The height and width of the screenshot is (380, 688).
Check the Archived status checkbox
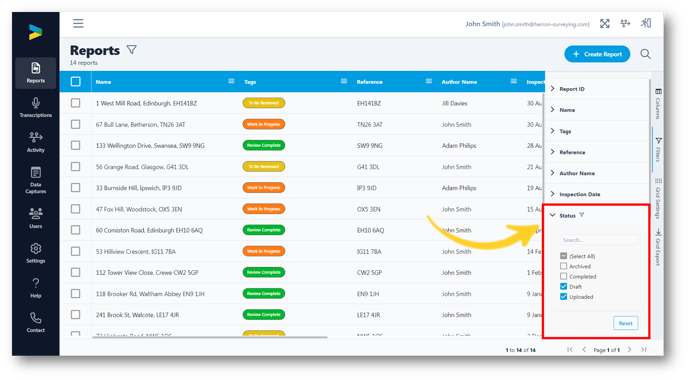point(563,266)
